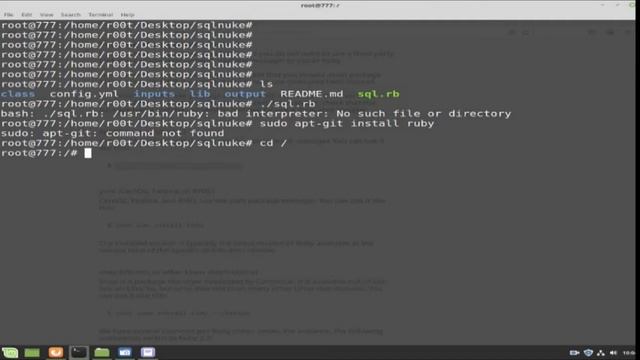The image size is (640, 360).
Task: Launch the Firefox browser from the panel
Action: [56, 352]
